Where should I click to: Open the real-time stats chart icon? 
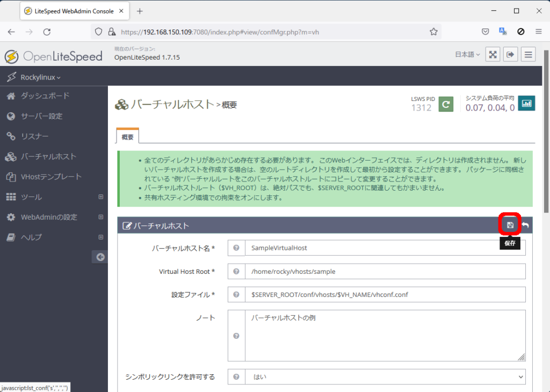[526, 104]
